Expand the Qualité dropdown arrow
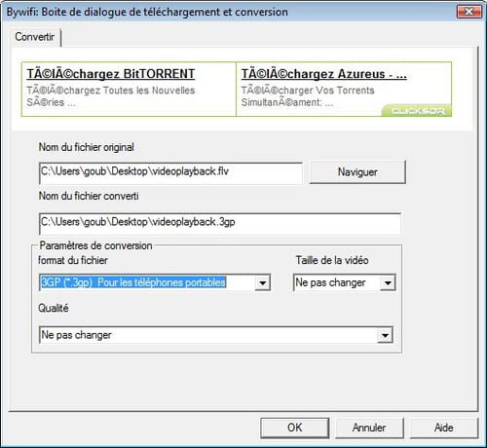Screen dimensions: 487x448 [x=386, y=335]
